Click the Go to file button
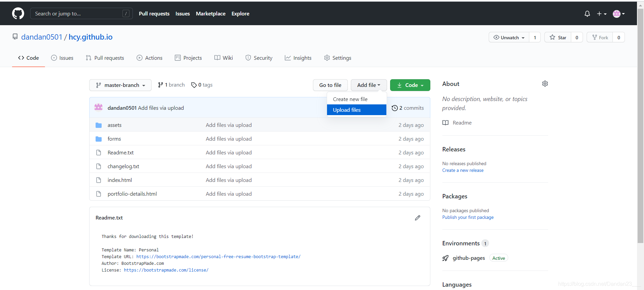The height and width of the screenshot is (290, 644). click(330, 85)
